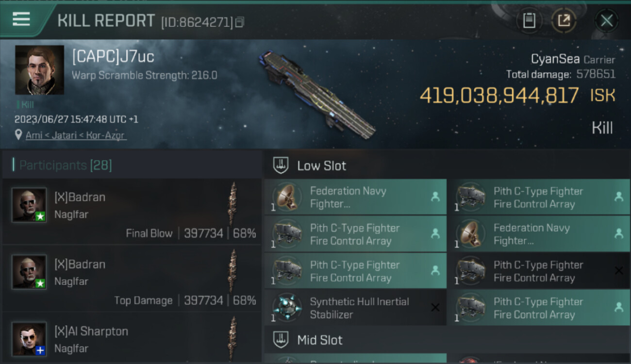Image resolution: width=631 pixels, height=364 pixels.
Task: Click the X marker on Synthetic Hull Stabilizer
Action: click(x=435, y=307)
